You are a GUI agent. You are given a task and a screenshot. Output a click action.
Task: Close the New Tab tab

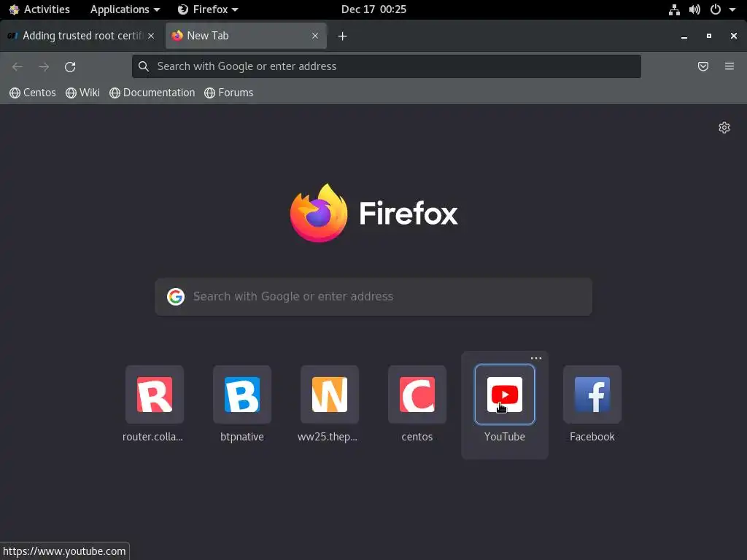coord(315,36)
